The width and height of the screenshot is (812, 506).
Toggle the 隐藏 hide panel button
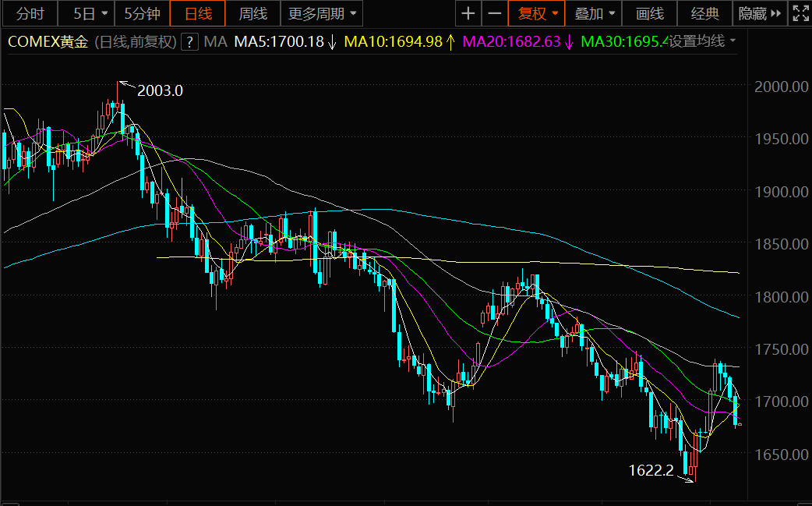click(760, 13)
